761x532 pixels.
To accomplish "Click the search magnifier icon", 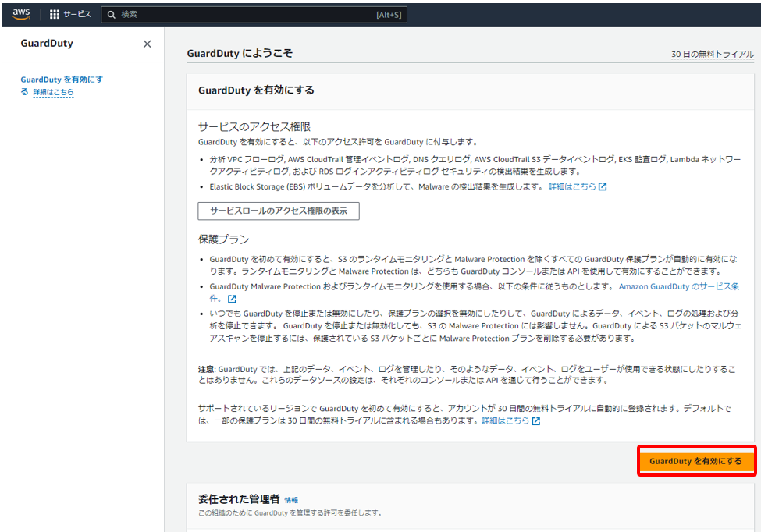I will pos(111,15).
